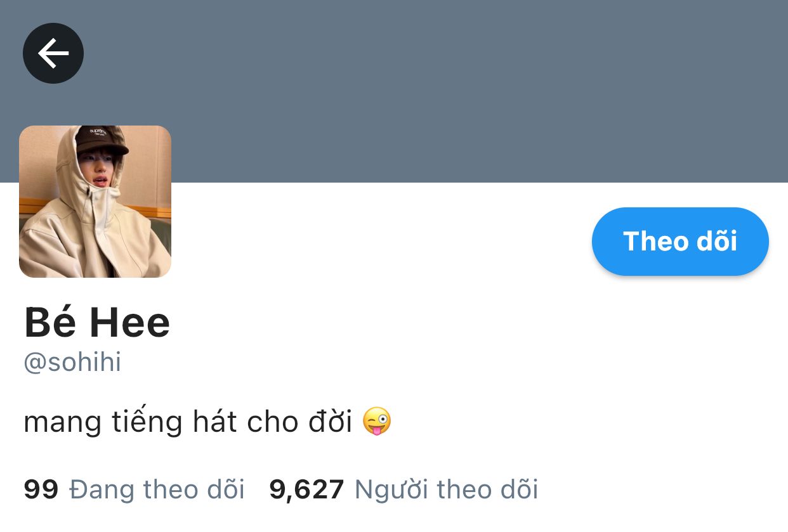The width and height of the screenshot is (788, 532).
Task: Click the word "Bé" in the profile name
Action: (x=50, y=322)
